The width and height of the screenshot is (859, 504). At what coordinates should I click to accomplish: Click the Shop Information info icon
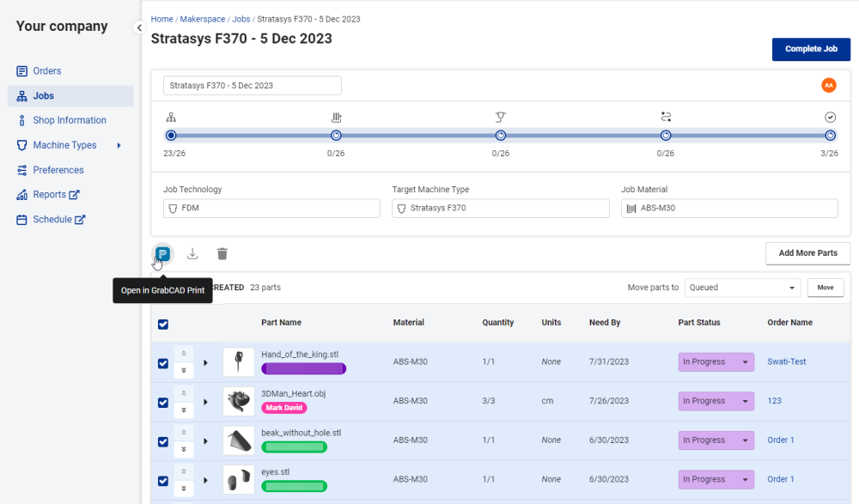tap(22, 120)
